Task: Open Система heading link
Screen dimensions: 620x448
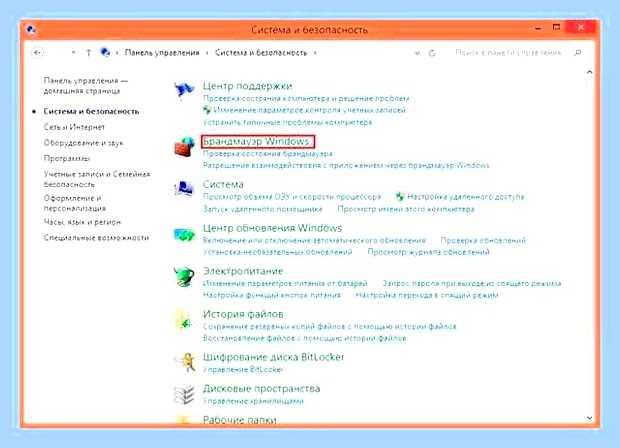Action: (x=223, y=184)
